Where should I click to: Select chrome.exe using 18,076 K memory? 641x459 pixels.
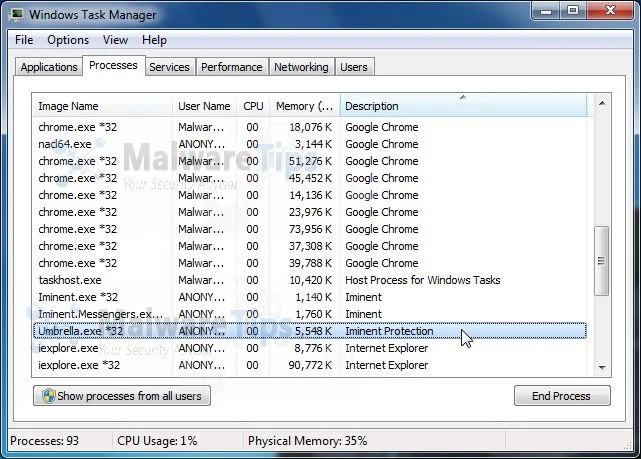tap(310, 127)
